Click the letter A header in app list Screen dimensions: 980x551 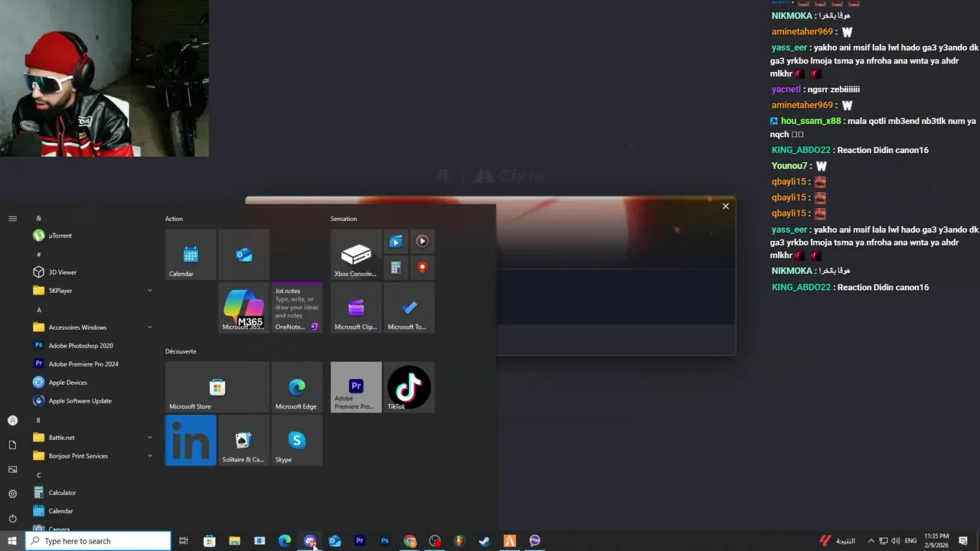click(x=39, y=310)
